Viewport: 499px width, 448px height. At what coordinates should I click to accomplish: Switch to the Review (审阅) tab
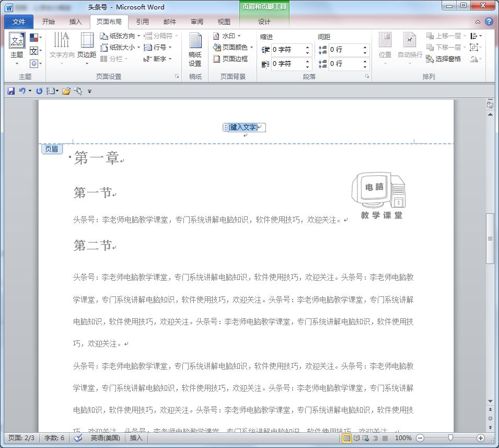point(197,21)
